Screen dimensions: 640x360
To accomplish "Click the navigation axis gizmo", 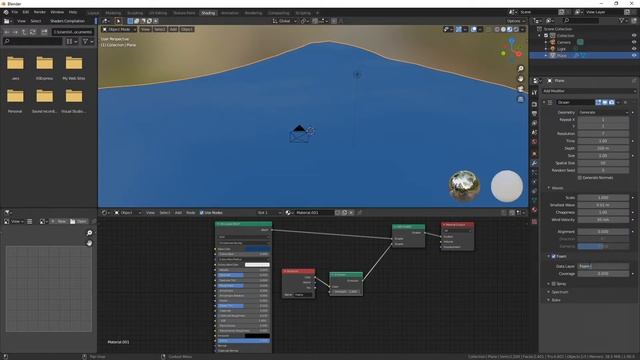I will (511, 50).
